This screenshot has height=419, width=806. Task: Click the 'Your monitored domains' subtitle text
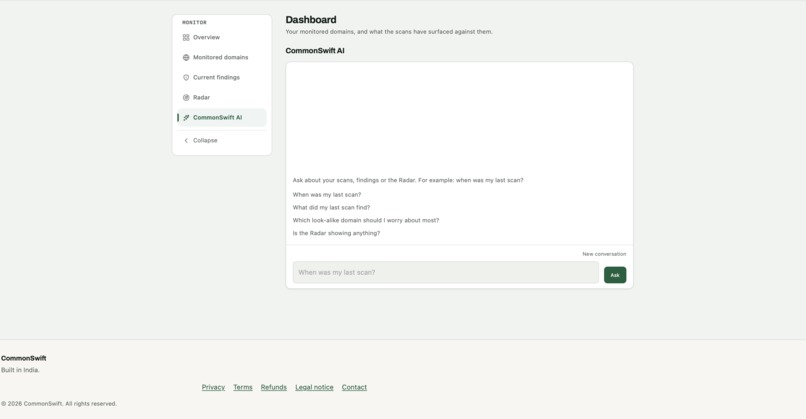389,32
